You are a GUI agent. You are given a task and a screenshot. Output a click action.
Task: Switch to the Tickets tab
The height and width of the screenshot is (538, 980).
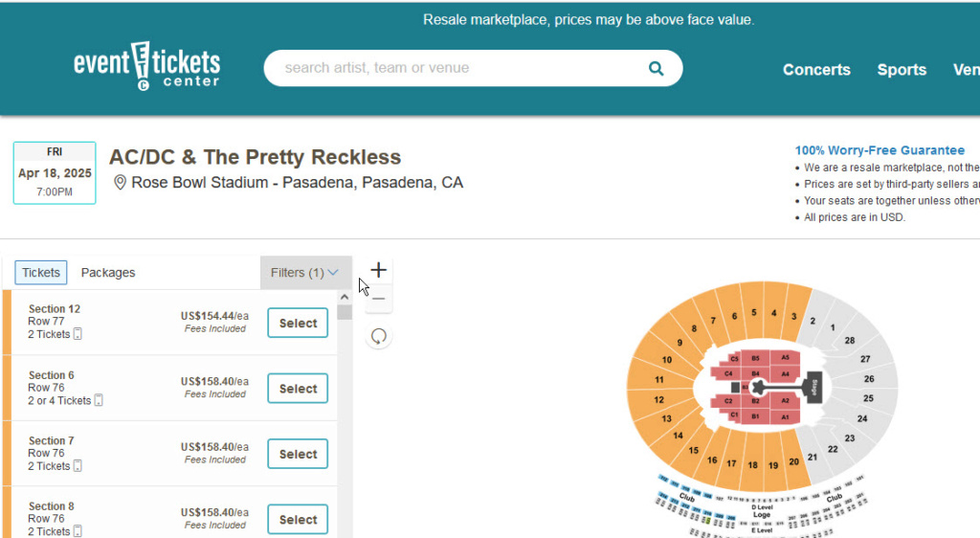coord(41,273)
